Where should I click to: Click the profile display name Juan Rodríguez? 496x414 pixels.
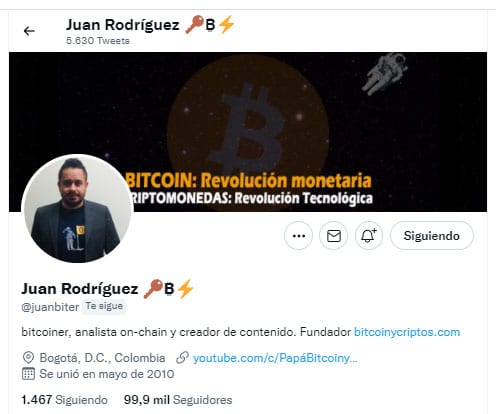point(80,289)
